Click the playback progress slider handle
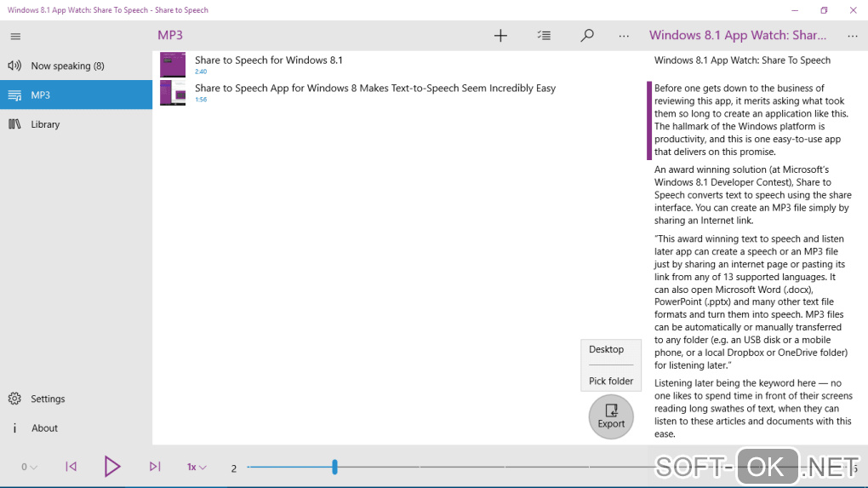Screen dimensions: 868x488 334,467
